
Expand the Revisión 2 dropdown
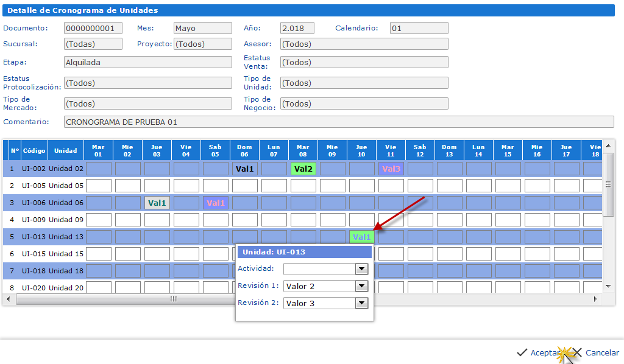pos(361,303)
